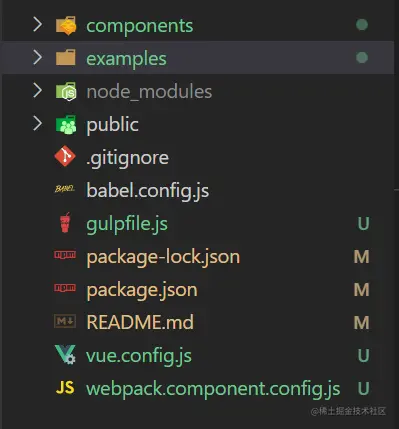Open the gulpfile.js file
This screenshot has height=429, width=399.
pyautogui.click(x=127, y=224)
